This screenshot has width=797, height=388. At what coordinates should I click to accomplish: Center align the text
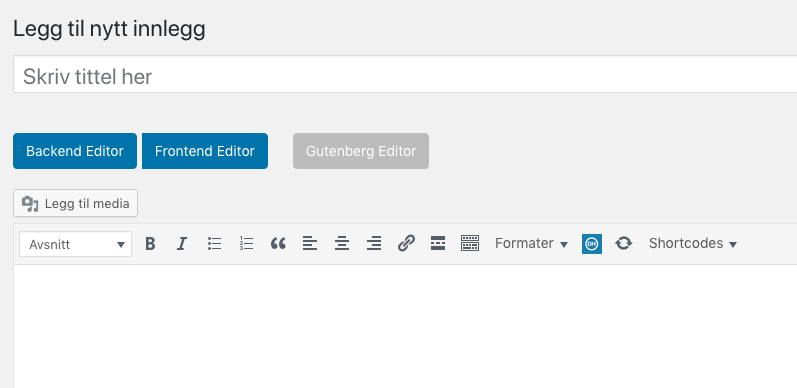342,244
